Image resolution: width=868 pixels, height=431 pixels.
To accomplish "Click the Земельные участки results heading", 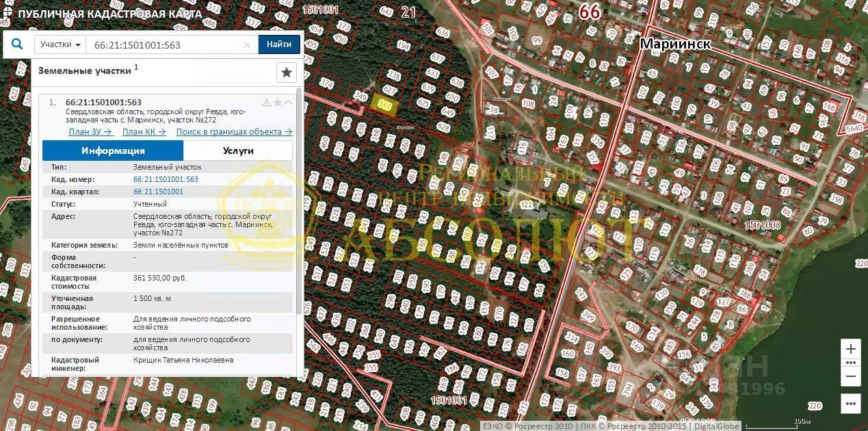I will coord(85,70).
